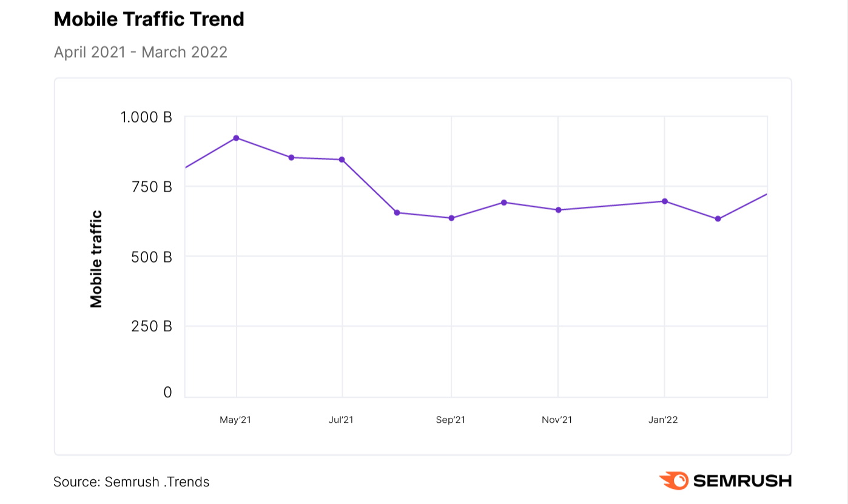Select the Sep'21 x-axis label
Image resolution: width=848 pixels, height=504 pixels.
pyautogui.click(x=451, y=420)
